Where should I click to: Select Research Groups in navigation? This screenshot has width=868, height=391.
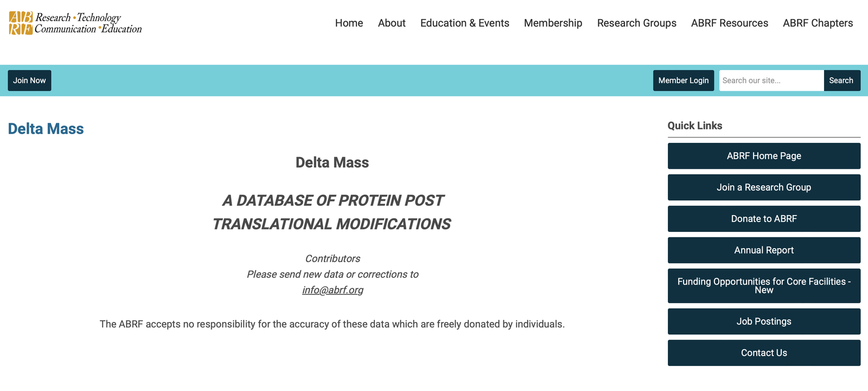[x=636, y=23]
